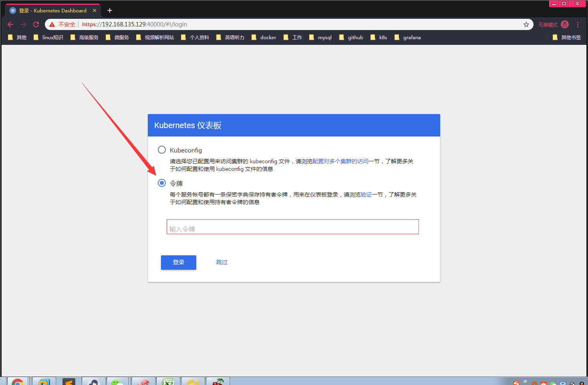The image size is (588, 385).
Task: Open the 工作 bookmark folder
Action: [293, 37]
